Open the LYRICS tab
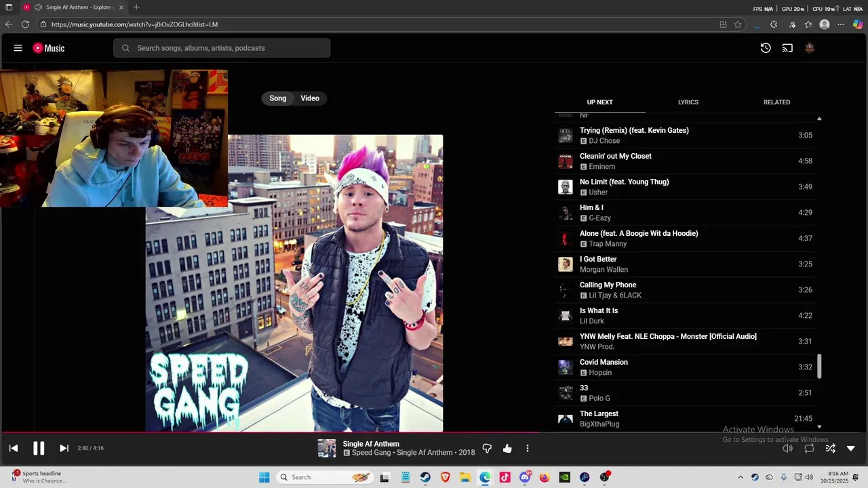868x488 pixels. 688,102
